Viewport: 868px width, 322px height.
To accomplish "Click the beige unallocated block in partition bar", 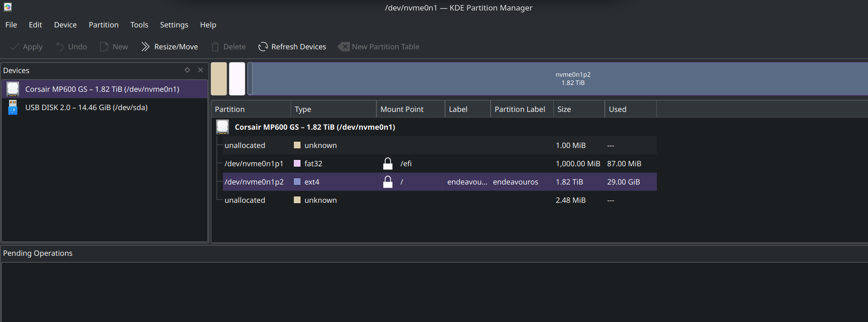I will (x=219, y=79).
